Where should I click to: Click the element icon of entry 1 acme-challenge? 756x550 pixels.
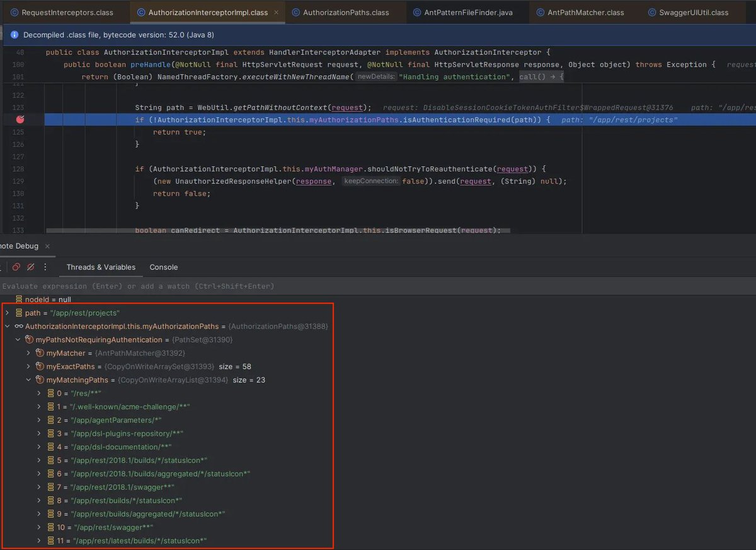(x=51, y=406)
